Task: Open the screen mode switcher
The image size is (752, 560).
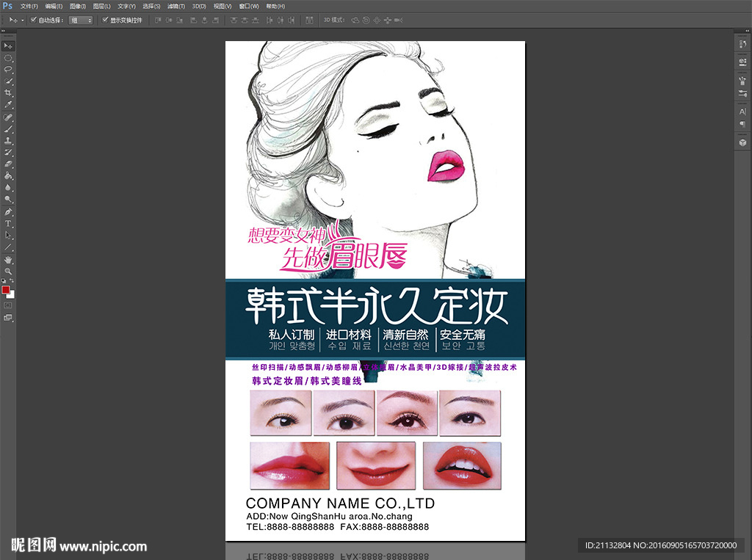Action: click(x=8, y=317)
